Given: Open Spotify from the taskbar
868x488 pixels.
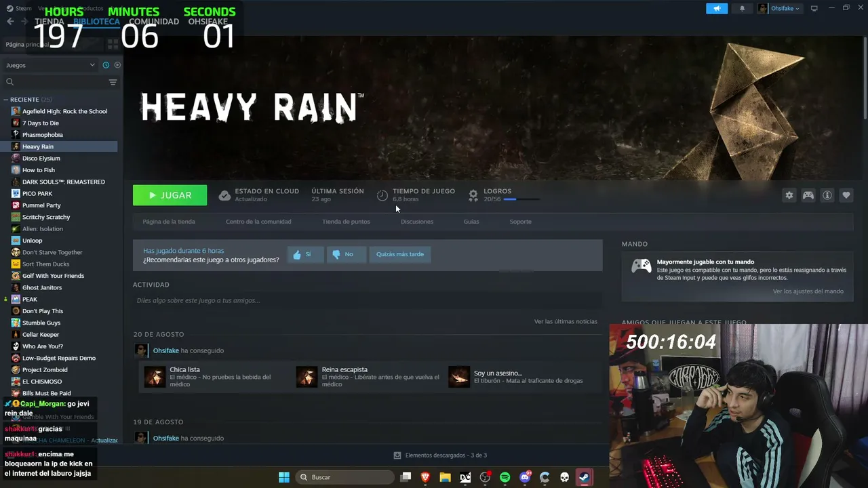Looking at the screenshot, I should (505, 477).
